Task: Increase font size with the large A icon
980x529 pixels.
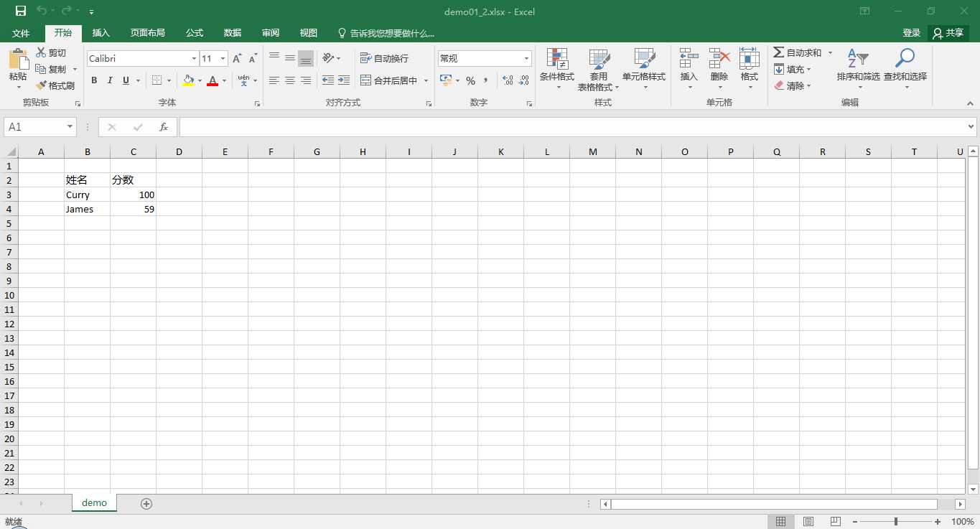Action: [x=237, y=59]
